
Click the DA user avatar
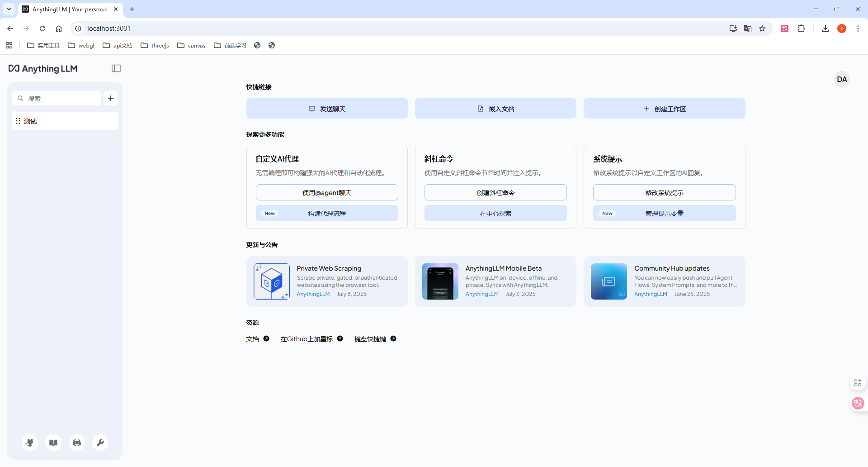click(x=841, y=79)
